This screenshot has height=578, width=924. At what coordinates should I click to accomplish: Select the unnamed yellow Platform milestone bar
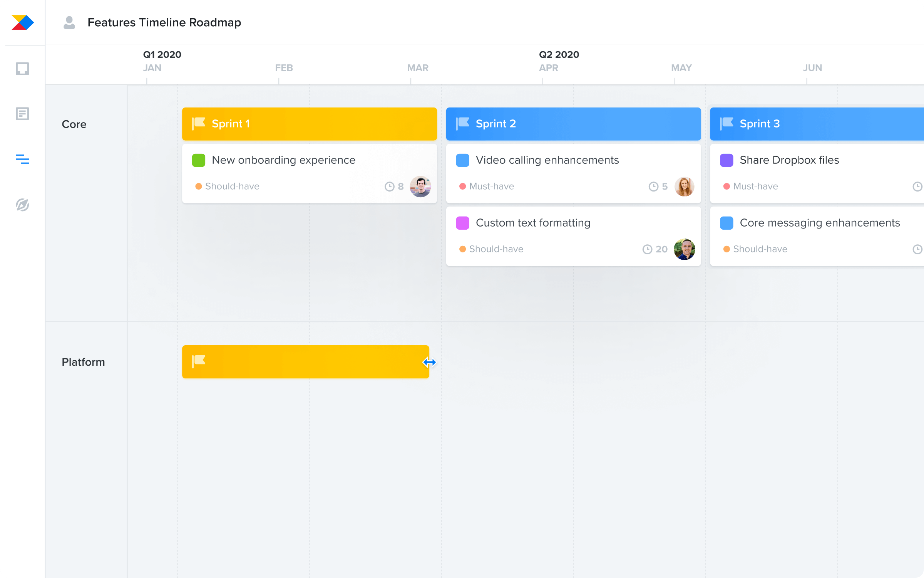(306, 361)
